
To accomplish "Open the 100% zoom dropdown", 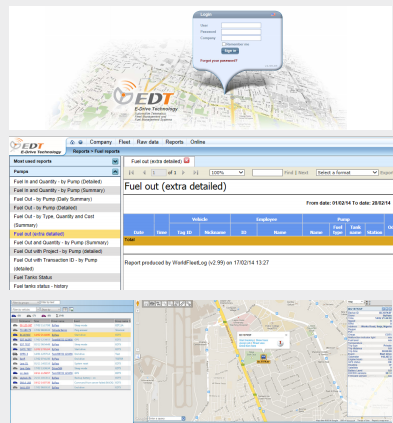I will click(227, 173).
